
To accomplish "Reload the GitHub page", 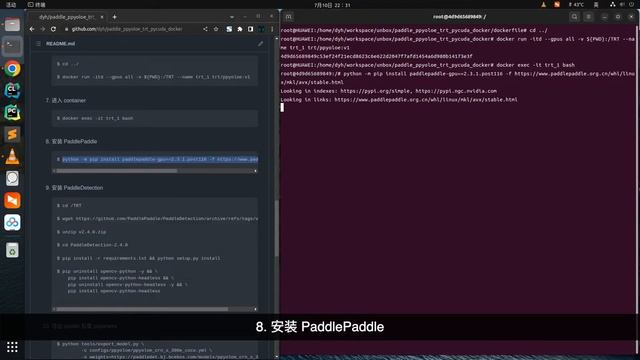I will click(53, 29).
